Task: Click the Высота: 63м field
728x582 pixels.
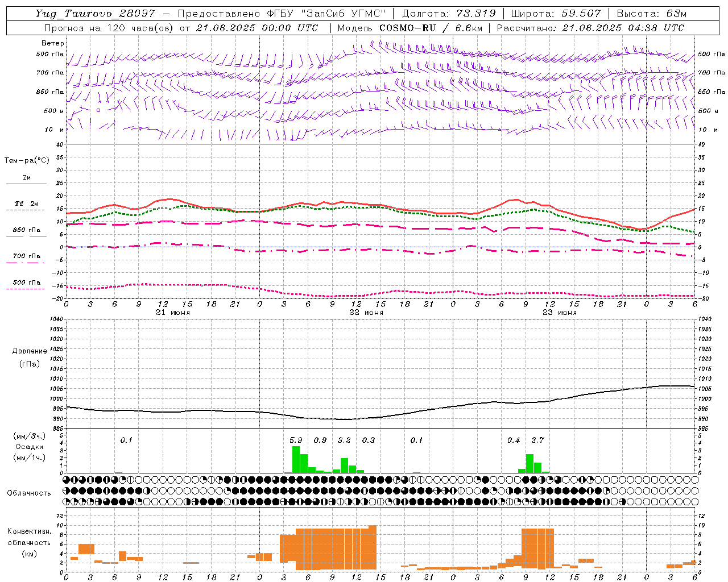Action: click(652, 14)
